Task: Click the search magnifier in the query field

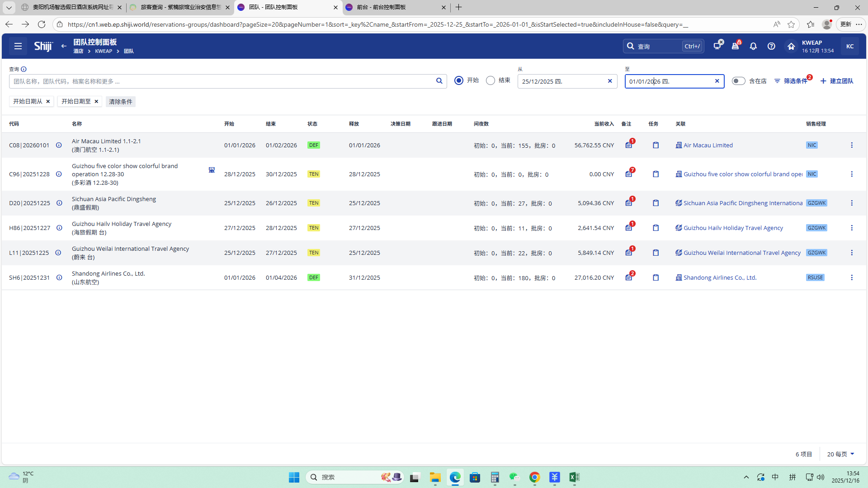Action: coord(439,81)
